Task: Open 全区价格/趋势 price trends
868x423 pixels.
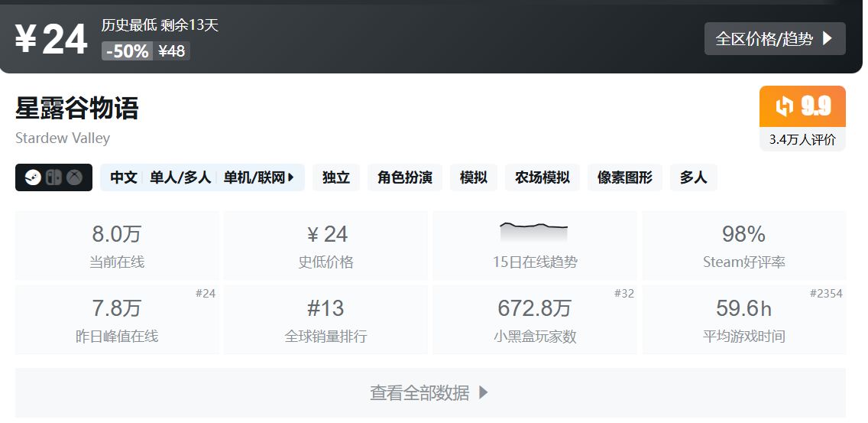Action: pos(775,39)
